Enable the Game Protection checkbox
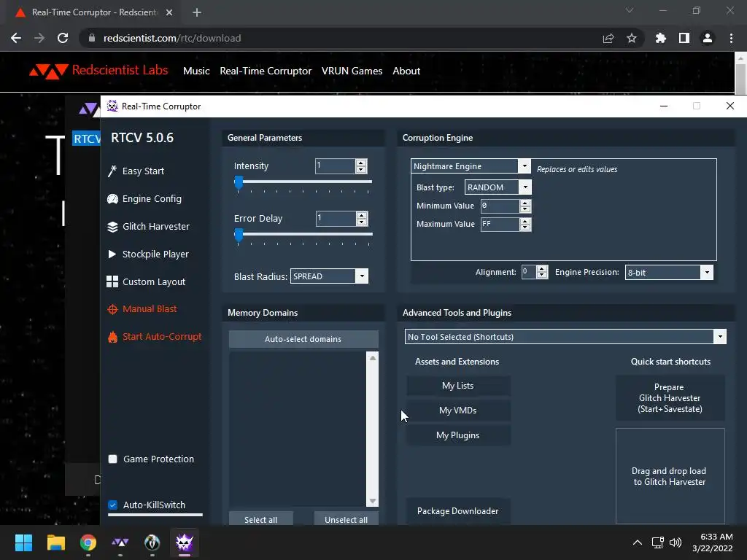The height and width of the screenshot is (560, 747). 113,459
